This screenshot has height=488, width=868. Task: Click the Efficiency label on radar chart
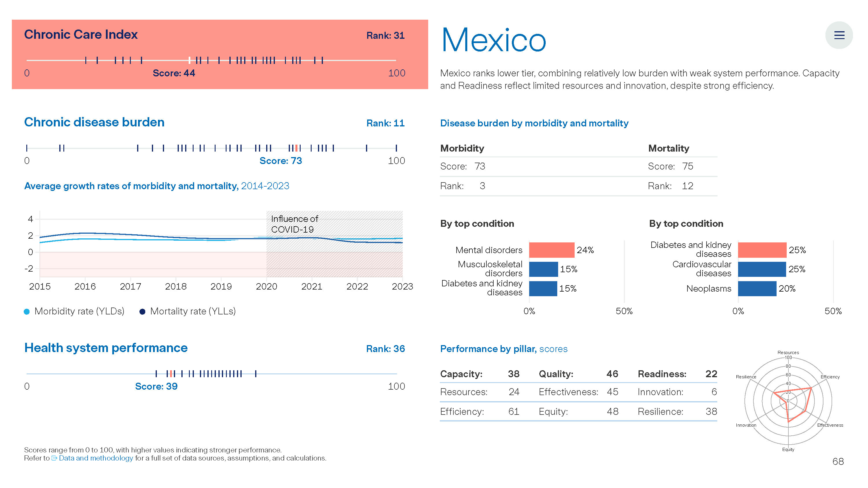[x=830, y=377]
